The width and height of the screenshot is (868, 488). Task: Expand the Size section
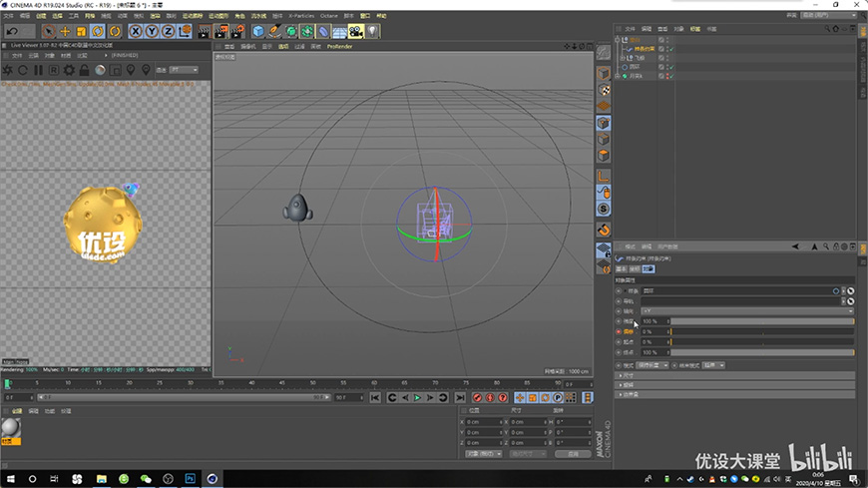point(736,375)
